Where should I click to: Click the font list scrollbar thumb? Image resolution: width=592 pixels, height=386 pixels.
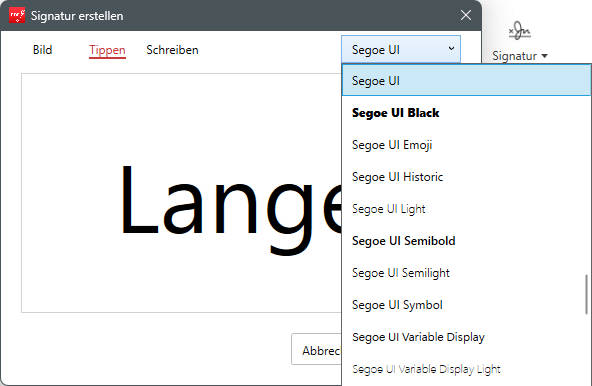pyautogui.click(x=586, y=294)
